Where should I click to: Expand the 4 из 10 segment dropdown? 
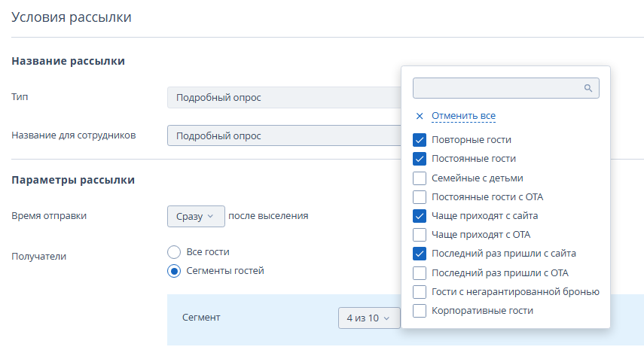[x=368, y=318]
